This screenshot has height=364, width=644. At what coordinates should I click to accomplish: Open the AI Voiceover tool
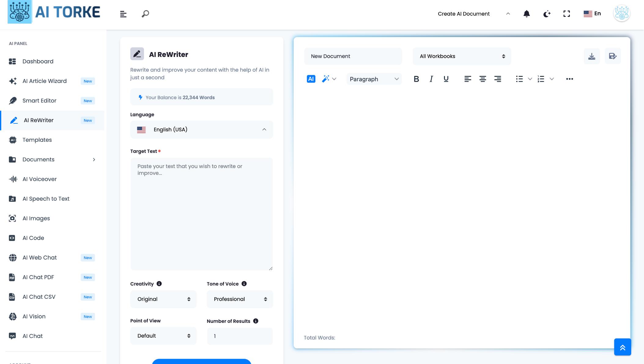pos(39,179)
